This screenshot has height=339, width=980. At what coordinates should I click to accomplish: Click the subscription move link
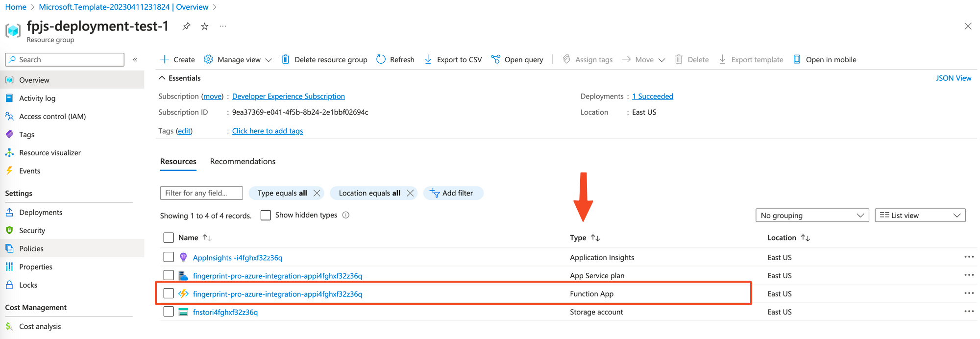[212, 97]
